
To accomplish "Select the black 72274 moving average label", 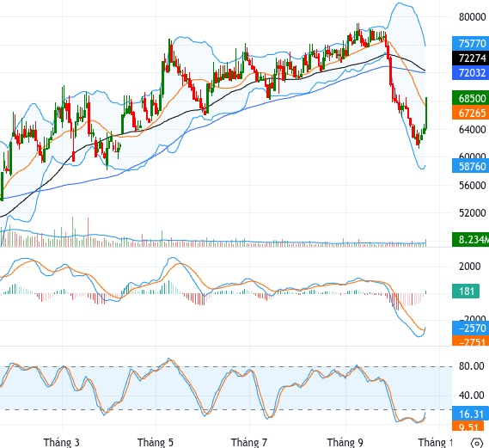I will point(471,58).
